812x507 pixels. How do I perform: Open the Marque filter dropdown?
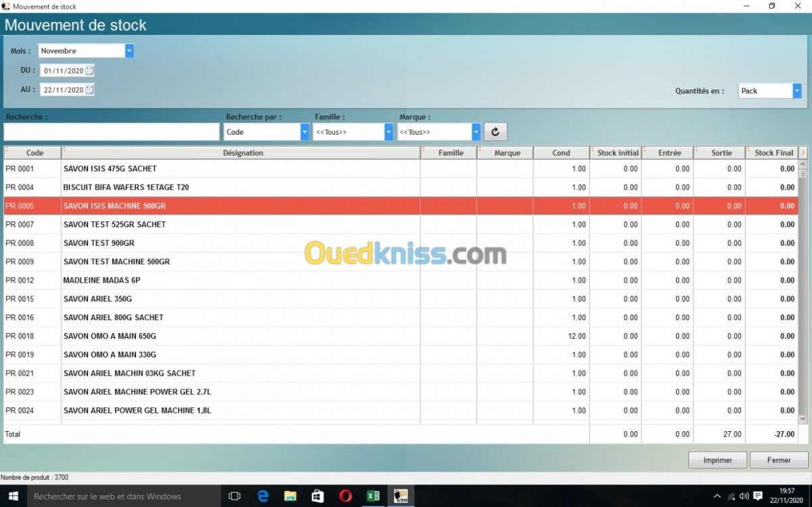pos(476,132)
